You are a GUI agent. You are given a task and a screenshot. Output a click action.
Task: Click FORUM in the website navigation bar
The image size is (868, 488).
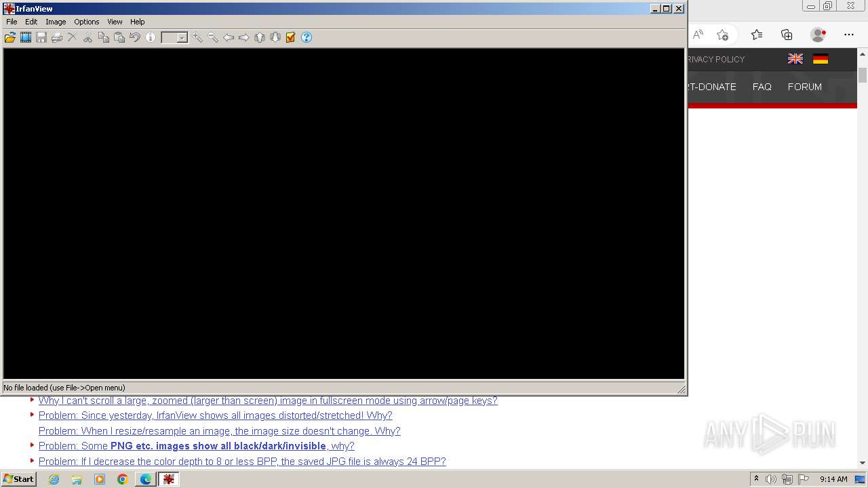[x=805, y=87]
